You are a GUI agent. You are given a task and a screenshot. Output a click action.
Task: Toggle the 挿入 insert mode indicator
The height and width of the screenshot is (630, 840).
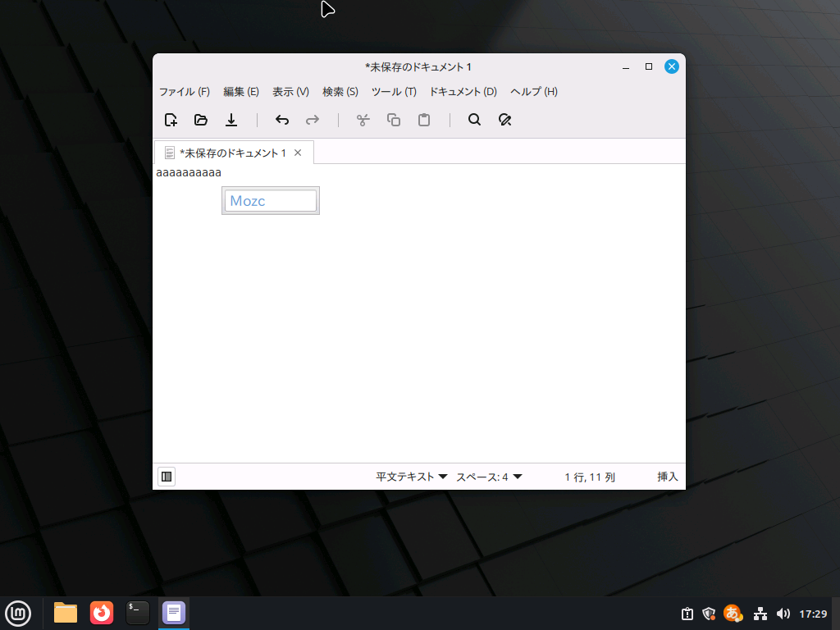667,477
